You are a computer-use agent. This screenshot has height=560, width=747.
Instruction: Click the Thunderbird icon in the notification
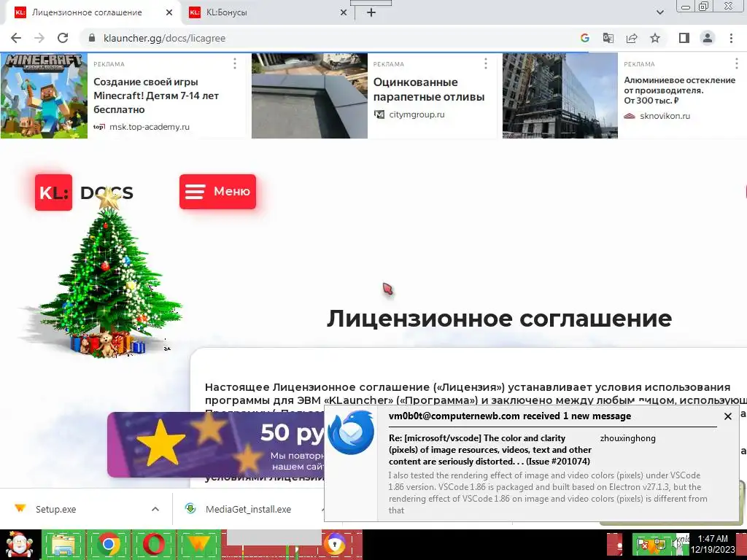coord(351,432)
